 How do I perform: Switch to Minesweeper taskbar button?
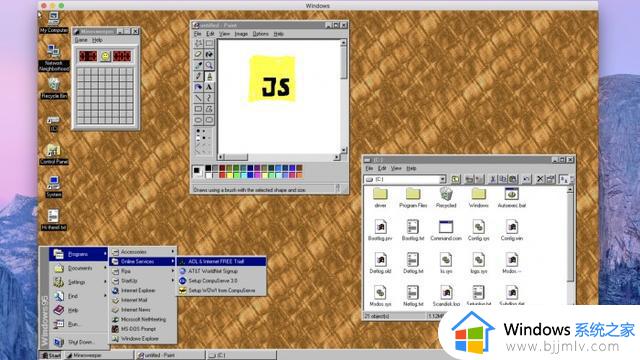98,355
